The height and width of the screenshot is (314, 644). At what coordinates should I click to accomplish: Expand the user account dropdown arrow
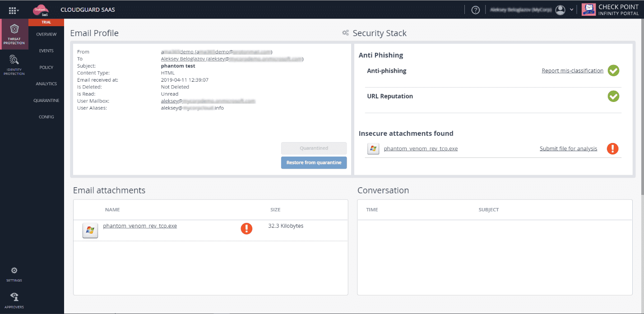click(572, 10)
